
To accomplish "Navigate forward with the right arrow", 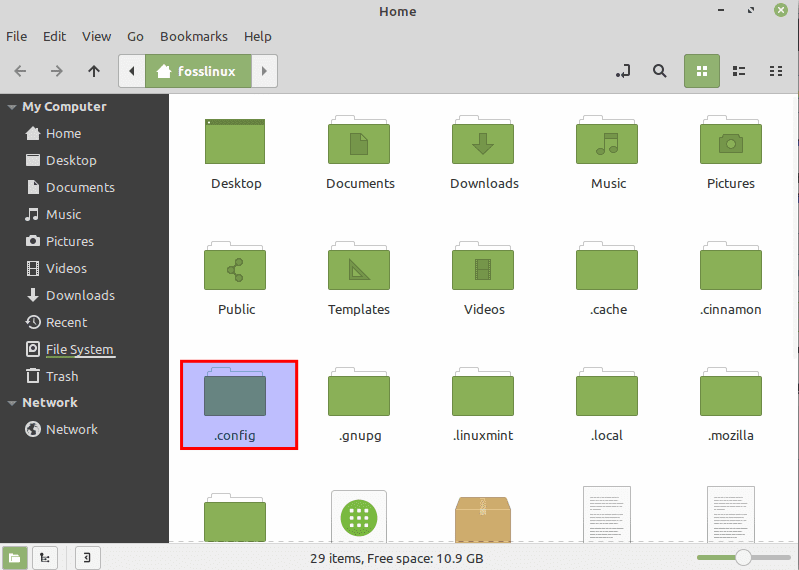I will coord(57,71).
